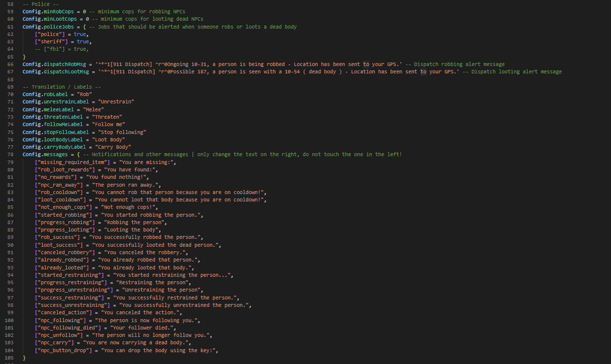Click the "Your follower died." text
Screen dimensions: 611x364
(144, 328)
